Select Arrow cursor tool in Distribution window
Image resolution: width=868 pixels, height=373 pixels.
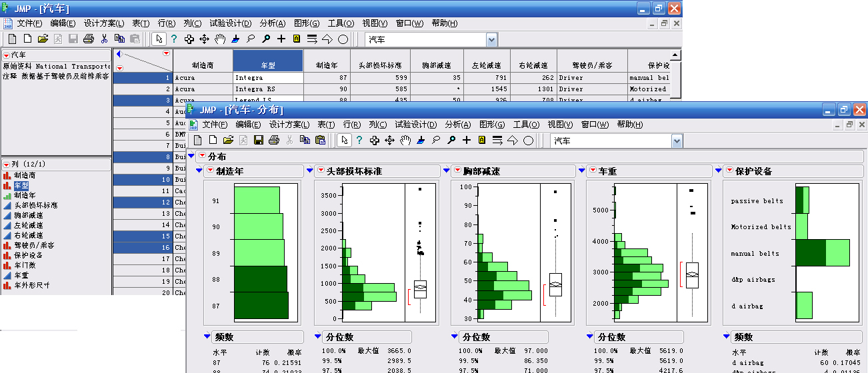[344, 140]
